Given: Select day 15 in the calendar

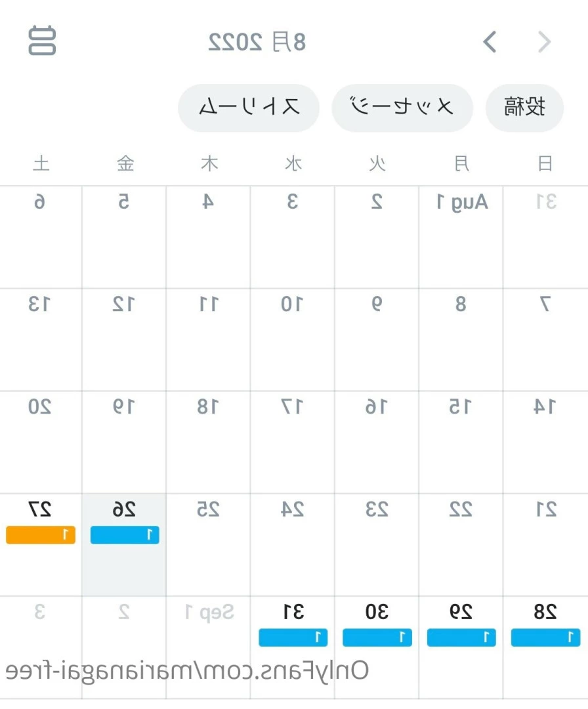Looking at the screenshot, I should coord(461,442).
